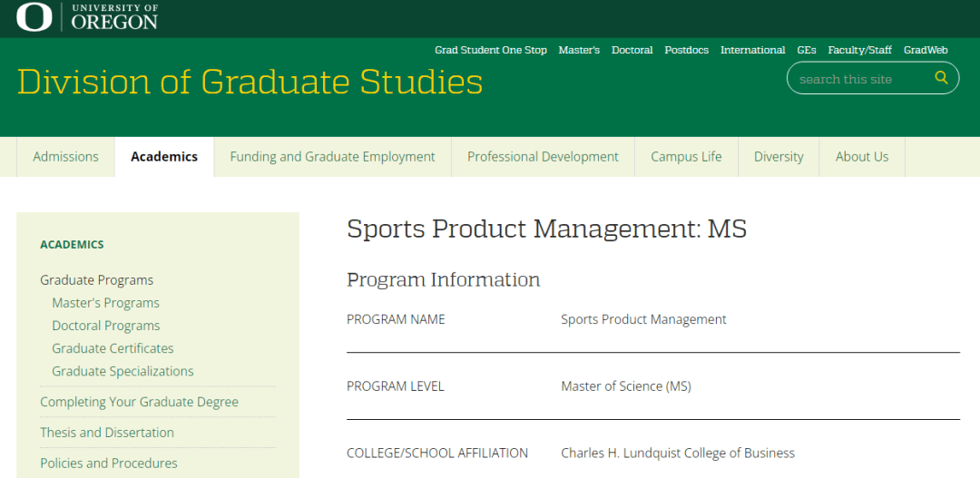Open the About Us tab
The width and height of the screenshot is (980, 478).
(862, 157)
